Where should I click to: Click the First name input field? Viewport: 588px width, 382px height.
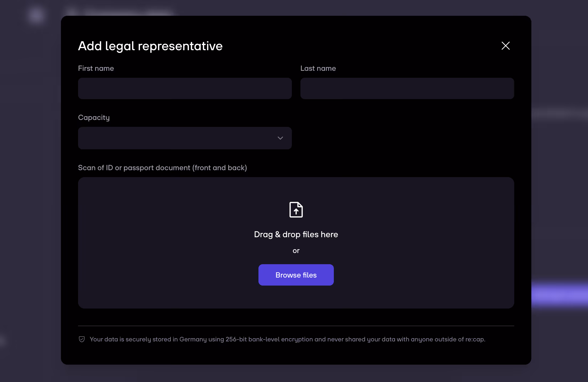[185, 88]
